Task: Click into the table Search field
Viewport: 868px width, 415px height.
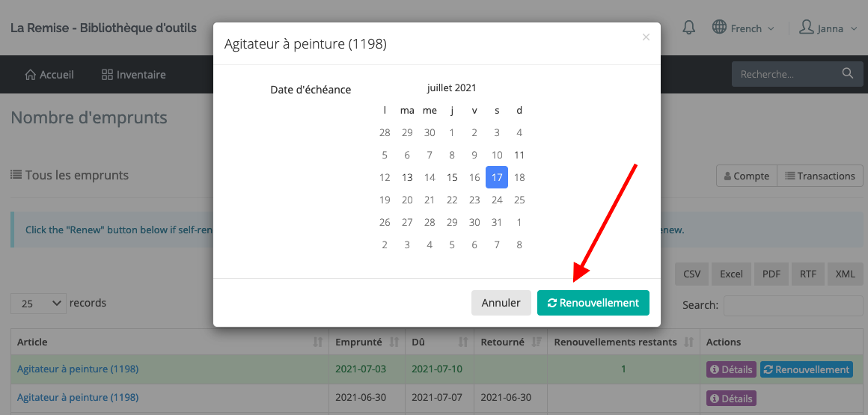Action: point(792,305)
